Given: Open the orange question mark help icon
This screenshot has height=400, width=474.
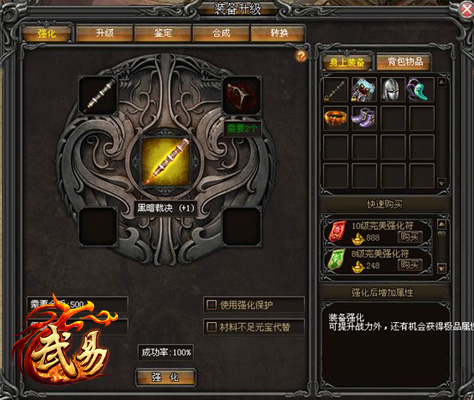Looking at the screenshot, I should coord(301,56).
